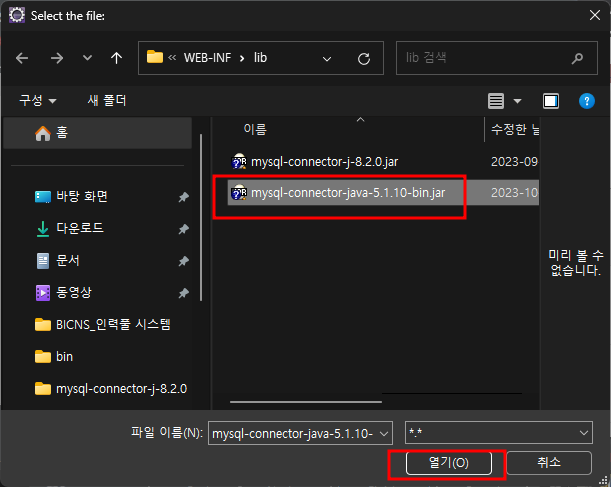Click the search magnifier icon
Screen dimensions: 611x487
577,58
